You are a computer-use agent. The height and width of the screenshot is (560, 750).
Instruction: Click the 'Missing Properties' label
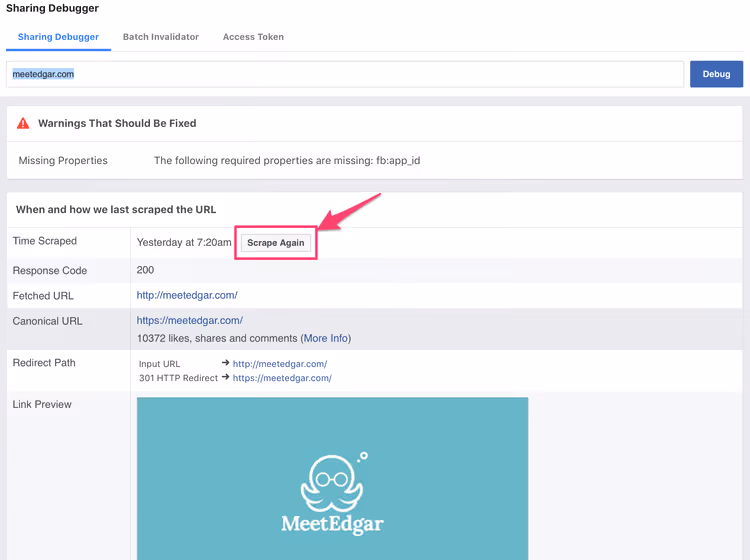63,161
